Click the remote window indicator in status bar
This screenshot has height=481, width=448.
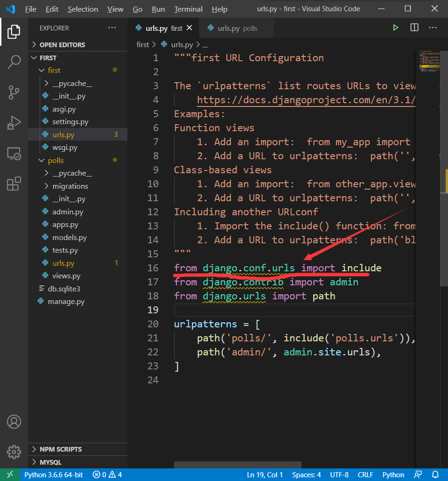click(x=10, y=474)
